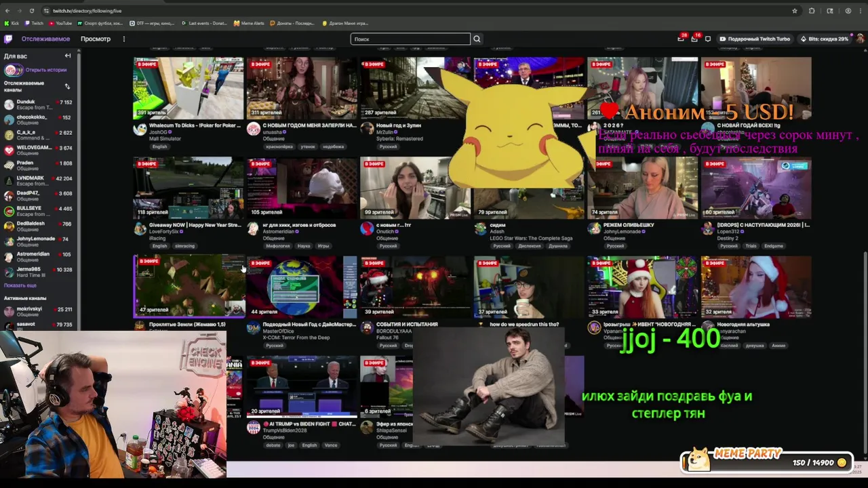This screenshot has width=868, height=488.
Task: Click the debate tag under Trump vs Biden stream
Action: point(273,445)
